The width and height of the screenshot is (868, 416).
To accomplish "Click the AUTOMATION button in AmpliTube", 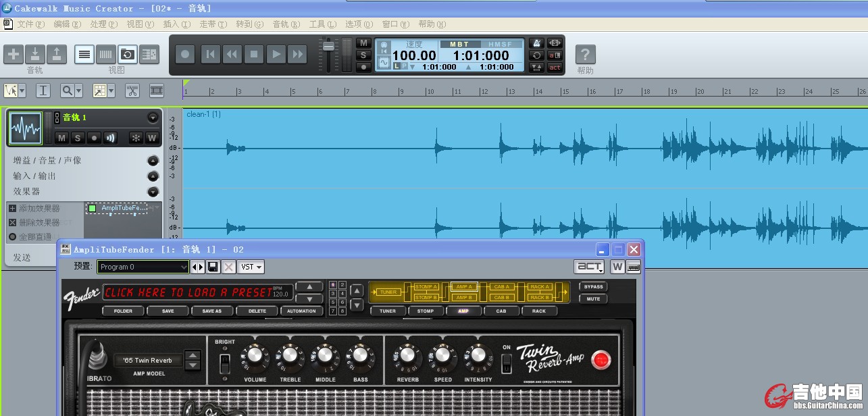I will tap(301, 311).
